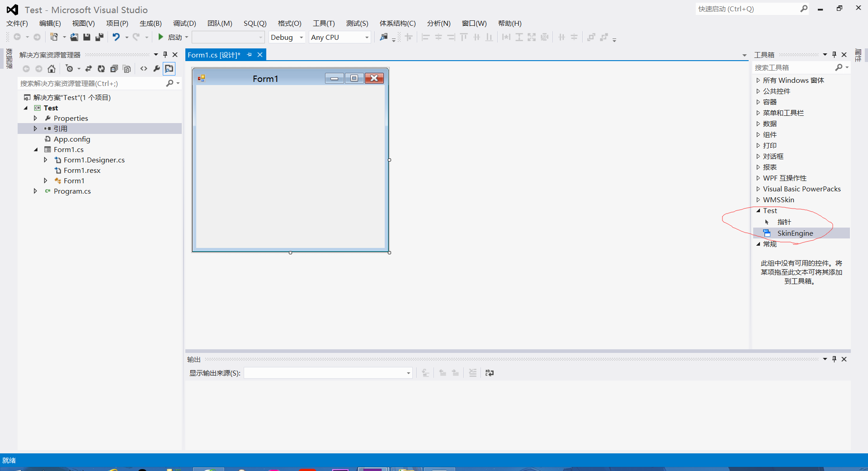The height and width of the screenshot is (471, 868).
Task: Expand the 引用 references node
Action: 35,128
